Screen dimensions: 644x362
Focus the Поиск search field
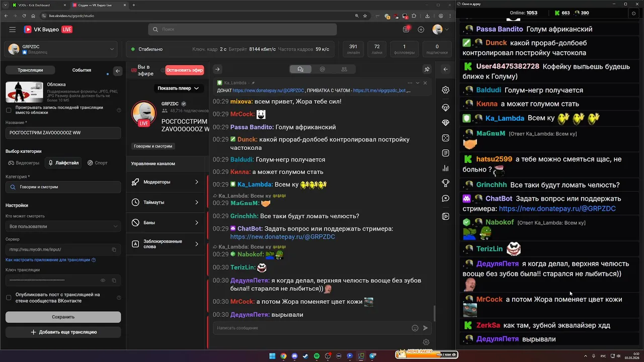pos(243,30)
